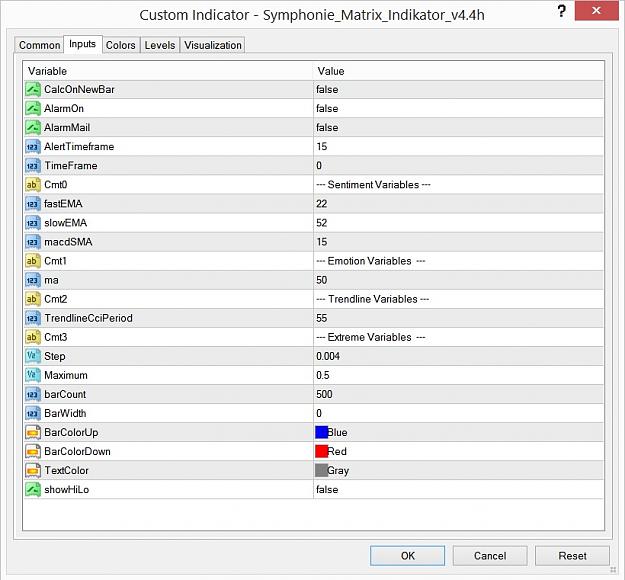Click the showHiLo boolean type icon

(33, 490)
